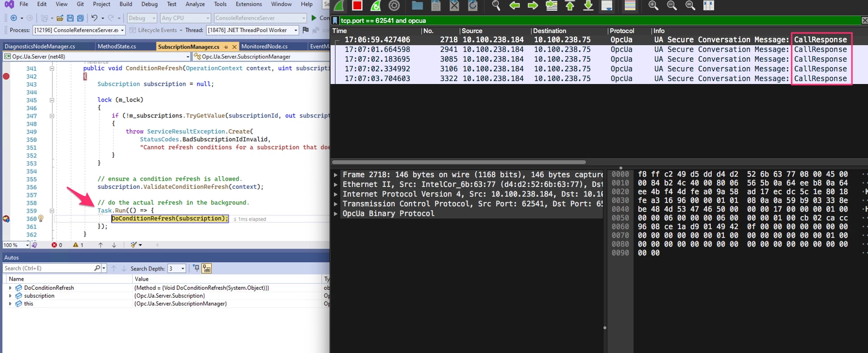This screenshot has height=353, width=868.
Task: Click the find packet magnifier icon
Action: point(496,5)
